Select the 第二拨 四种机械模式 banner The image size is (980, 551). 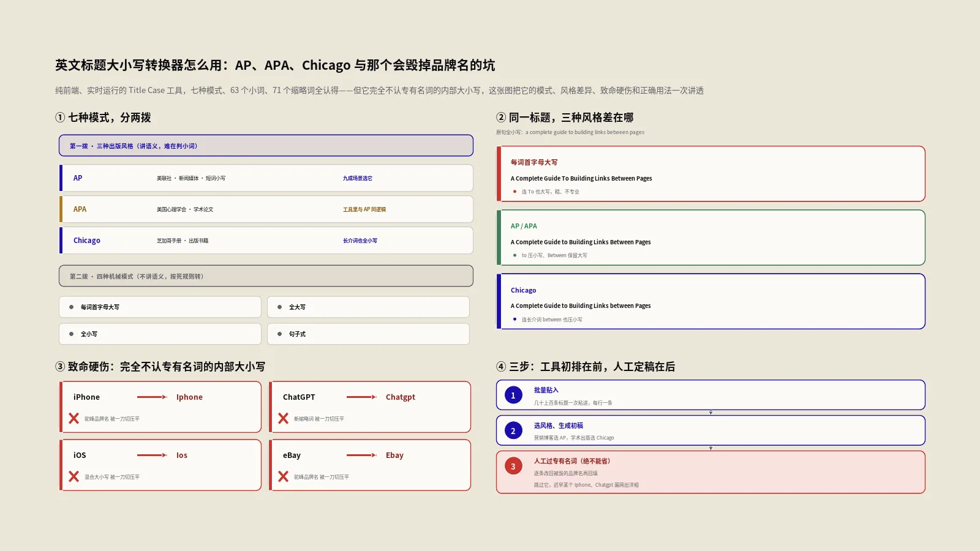[266, 276]
